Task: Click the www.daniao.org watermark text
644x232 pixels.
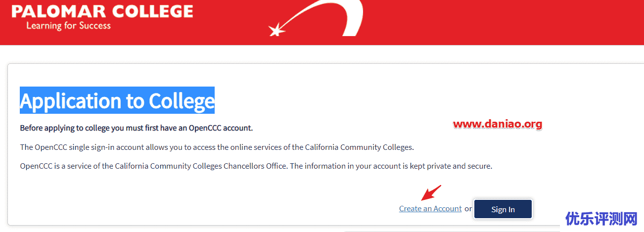Action: pyautogui.click(x=498, y=124)
